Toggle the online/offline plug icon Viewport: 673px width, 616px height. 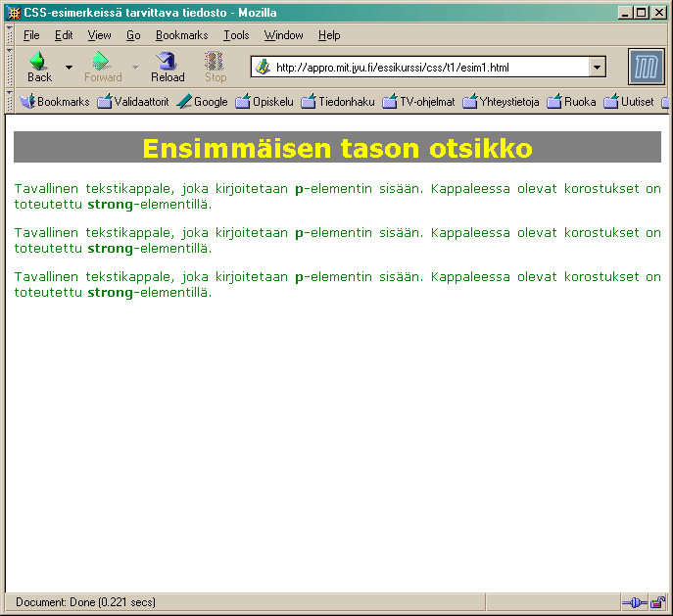[x=635, y=602]
